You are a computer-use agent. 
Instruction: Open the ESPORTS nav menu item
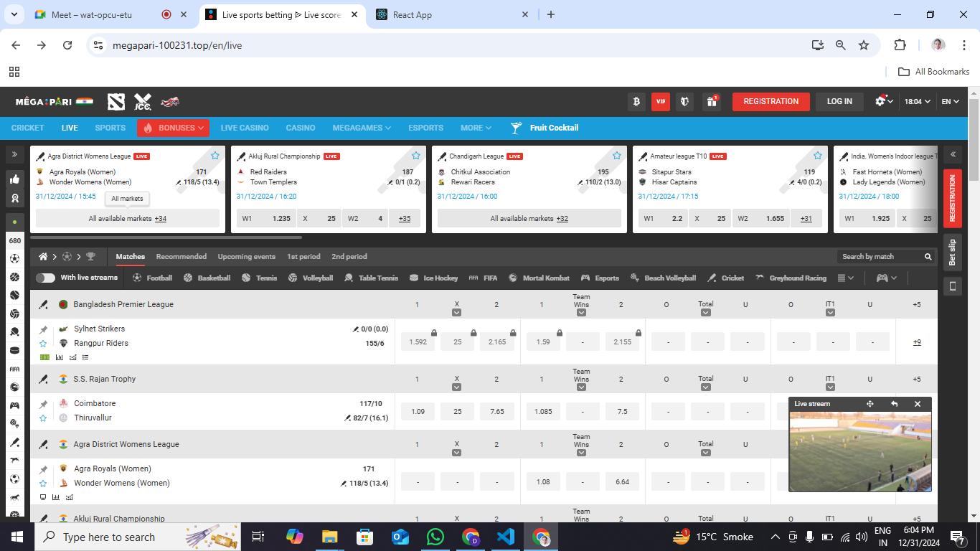(x=426, y=128)
